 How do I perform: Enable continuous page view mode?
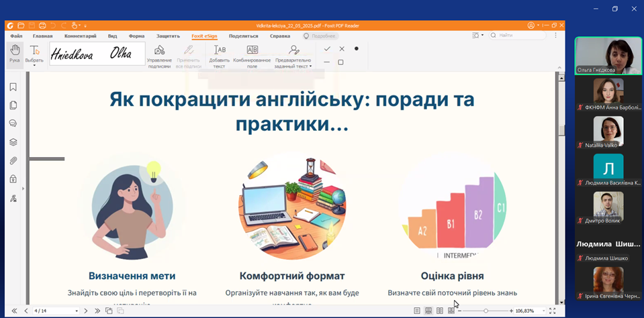(x=429, y=311)
